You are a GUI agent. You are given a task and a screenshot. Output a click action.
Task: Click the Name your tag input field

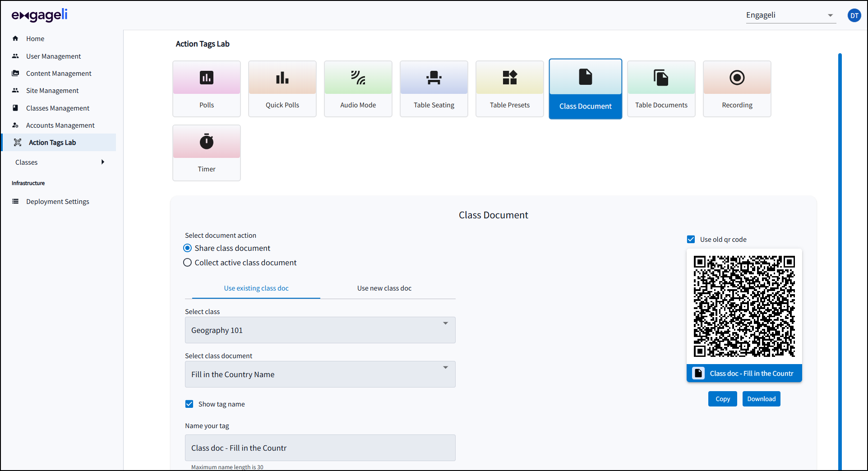click(320, 448)
